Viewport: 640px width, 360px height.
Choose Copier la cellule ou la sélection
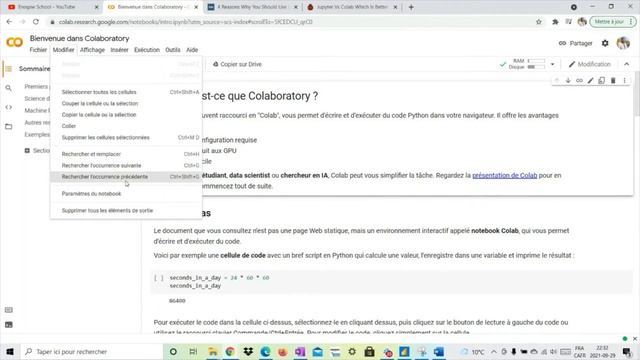[126, 115]
